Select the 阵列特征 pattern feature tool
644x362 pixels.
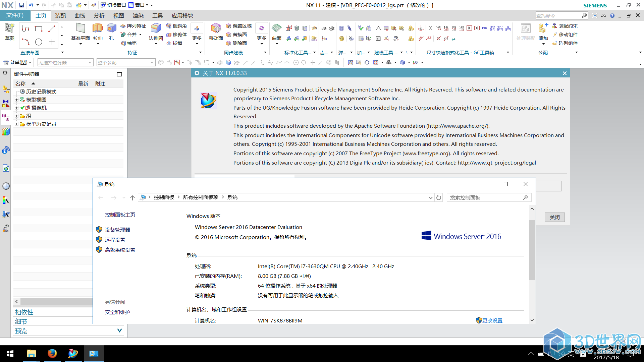coord(133,26)
